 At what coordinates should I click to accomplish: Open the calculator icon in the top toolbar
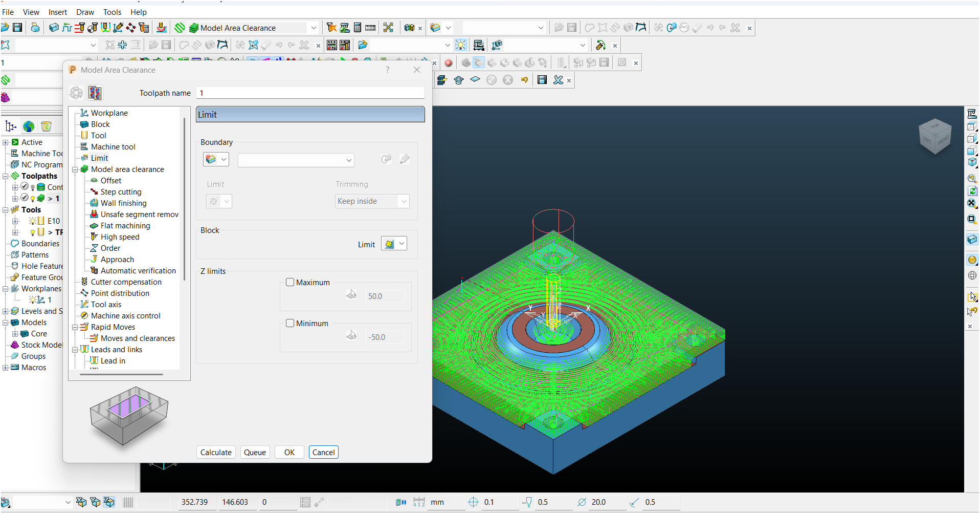click(358, 28)
